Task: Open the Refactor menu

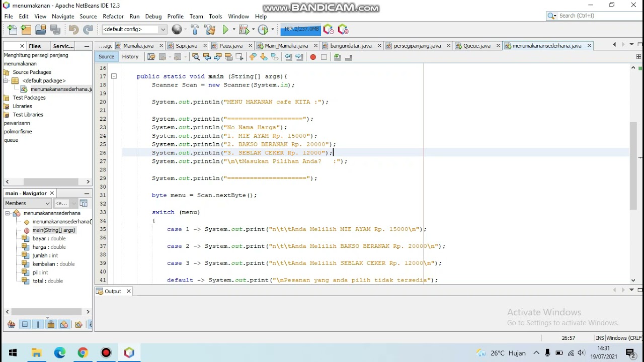Action: pyautogui.click(x=113, y=16)
